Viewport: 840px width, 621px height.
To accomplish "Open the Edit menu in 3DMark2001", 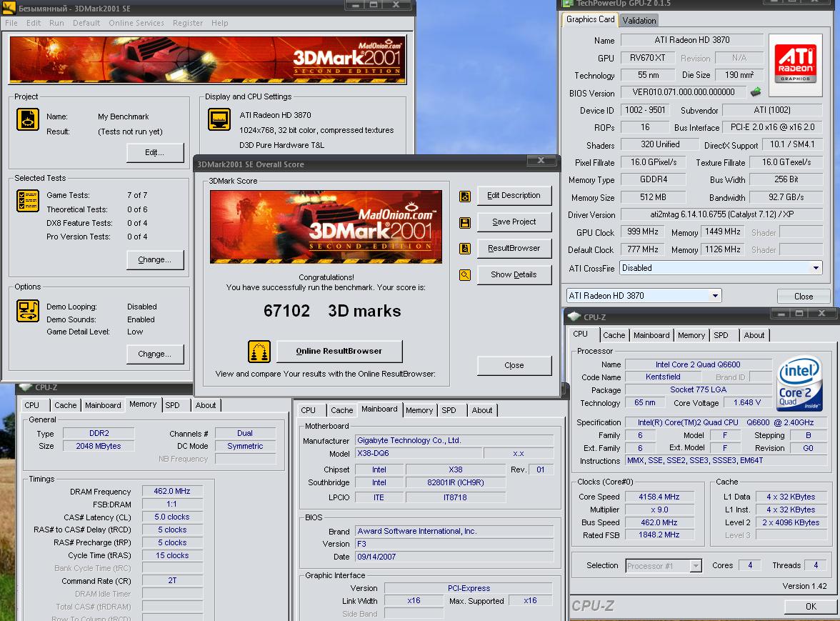I will (33, 23).
